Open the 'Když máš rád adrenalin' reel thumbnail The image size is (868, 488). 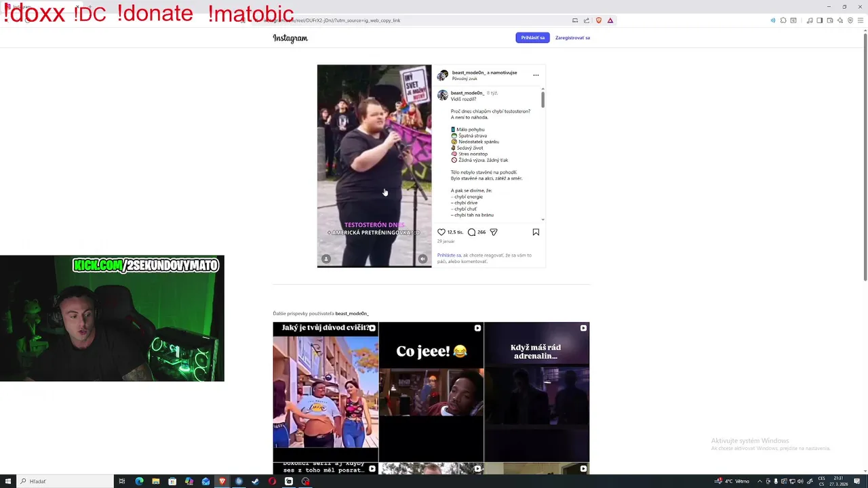[x=536, y=391]
